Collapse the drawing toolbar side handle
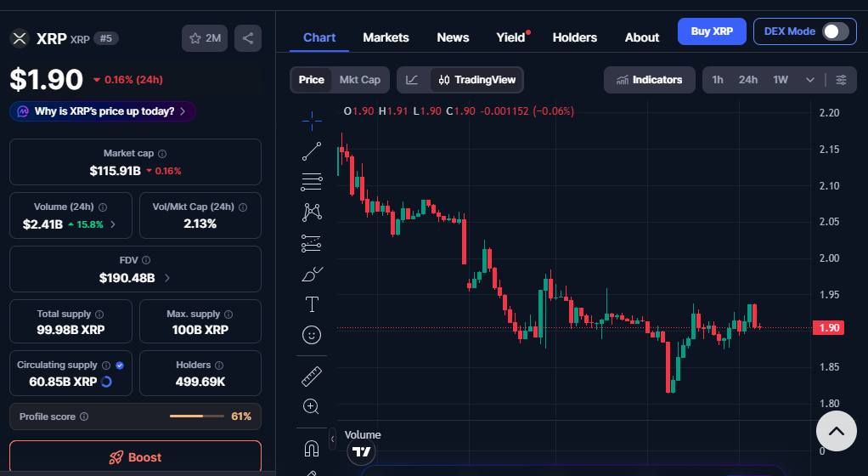 coord(332,439)
